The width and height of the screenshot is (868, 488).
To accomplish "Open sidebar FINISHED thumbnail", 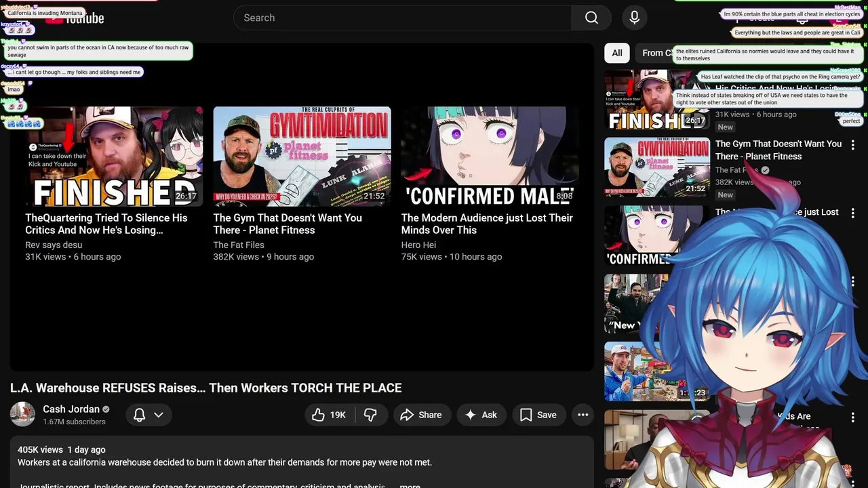I will coord(657,100).
